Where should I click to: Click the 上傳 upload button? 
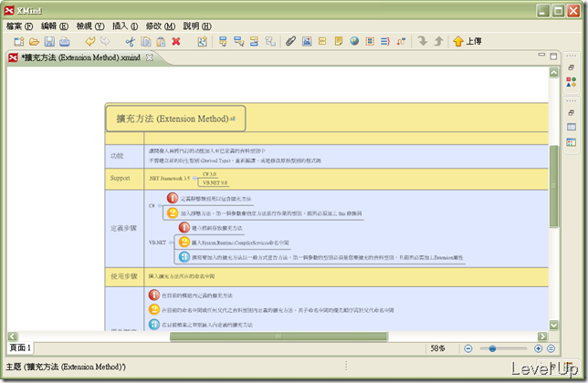coord(467,41)
